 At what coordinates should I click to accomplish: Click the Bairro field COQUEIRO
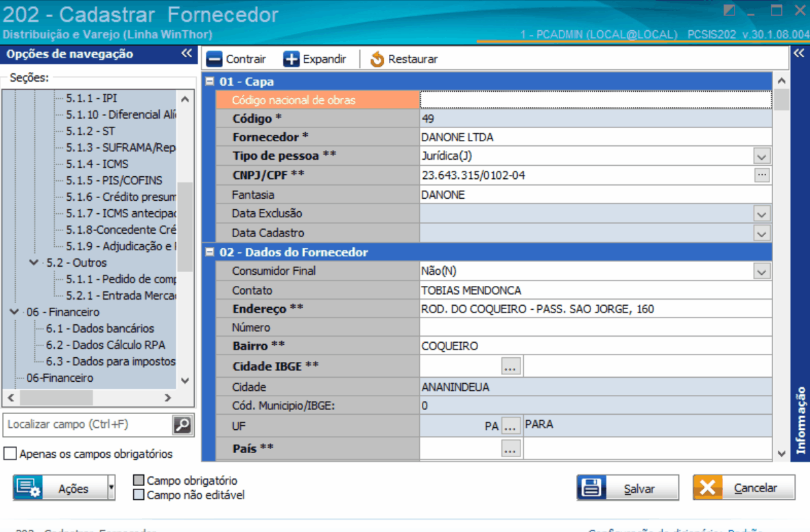click(595, 346)
